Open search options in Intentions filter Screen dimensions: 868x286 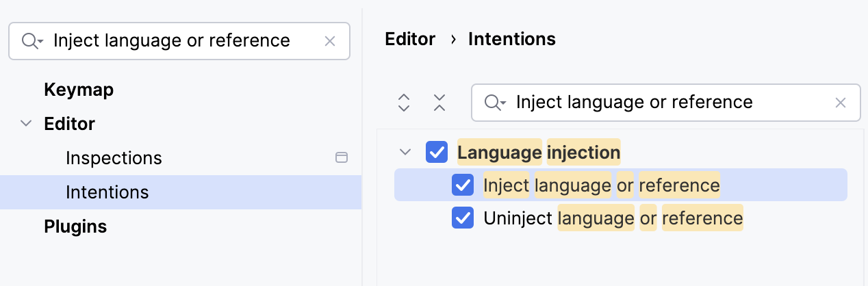click(495, 103)
